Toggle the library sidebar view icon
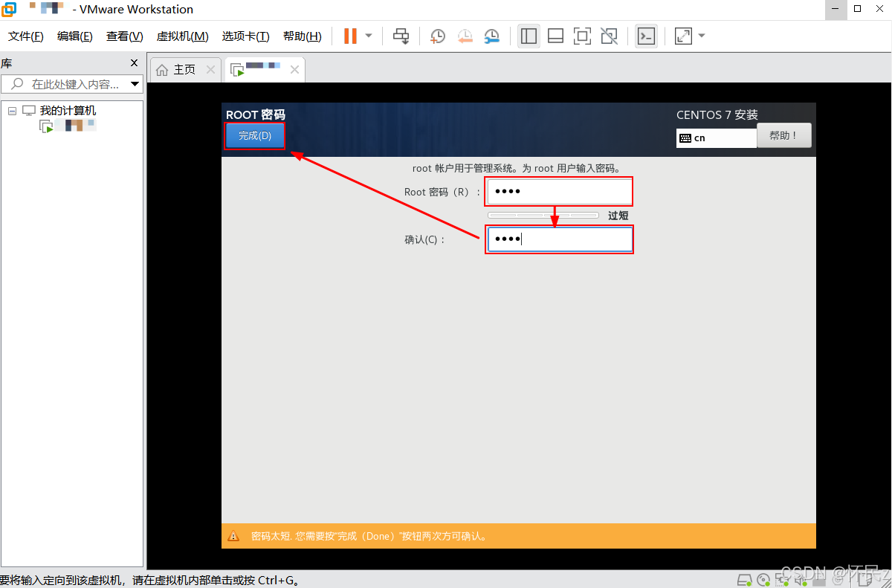 [529, 36]
